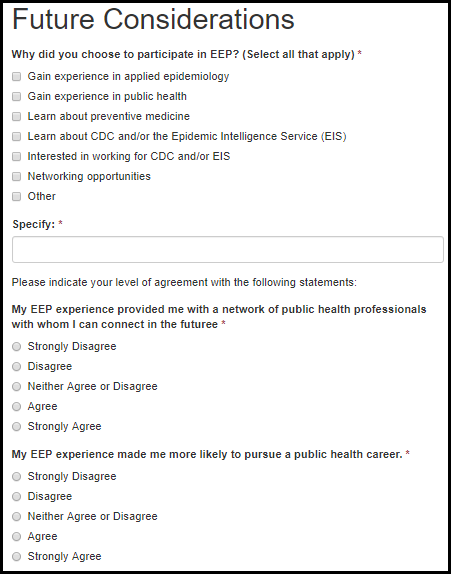Select 'Learn about preventive medicine' checkbox
The width and height of the screenshot is (451, 574).
click(x=16, y=116)
